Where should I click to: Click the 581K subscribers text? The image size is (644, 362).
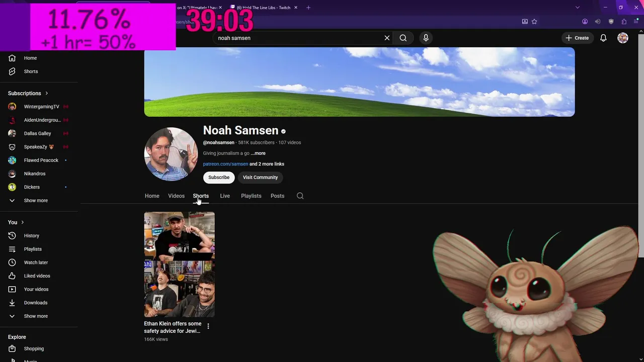pyautogui.click(x=257, y=143)
